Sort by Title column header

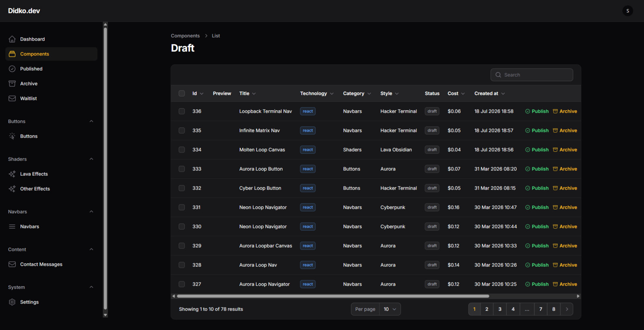248,93
